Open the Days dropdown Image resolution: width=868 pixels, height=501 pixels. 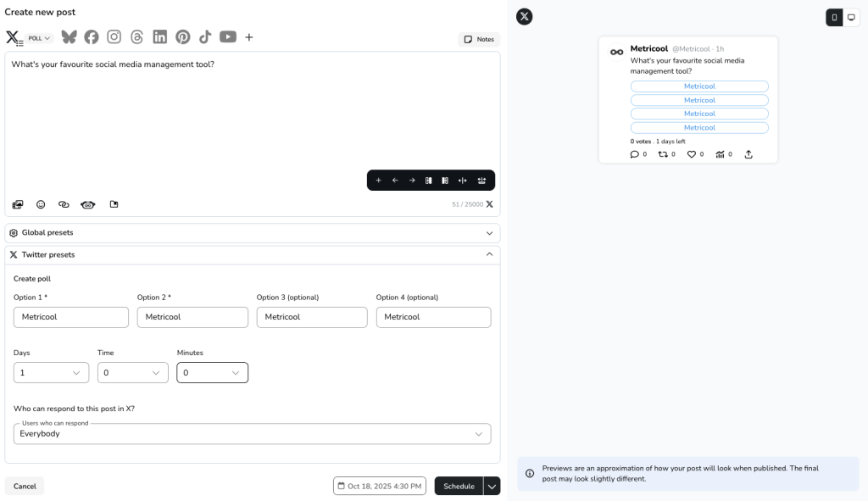(52, 373)
